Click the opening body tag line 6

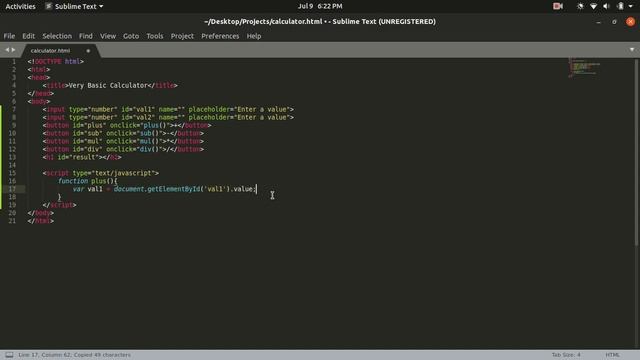point(39,101)
